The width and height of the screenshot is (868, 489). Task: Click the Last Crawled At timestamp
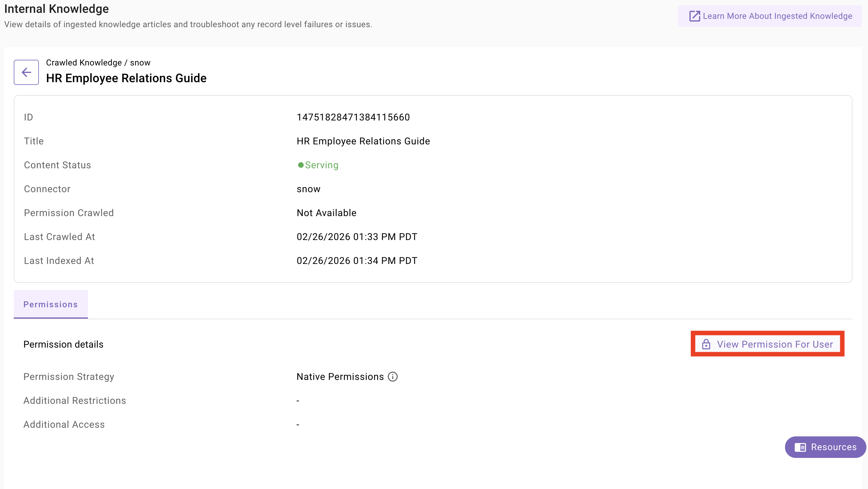(357, 237)
